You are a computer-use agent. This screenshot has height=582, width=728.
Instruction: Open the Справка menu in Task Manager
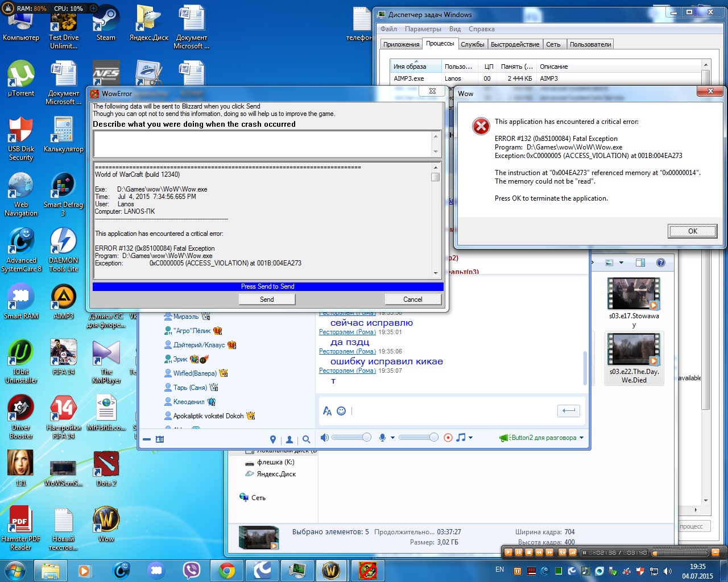point(482,29)
